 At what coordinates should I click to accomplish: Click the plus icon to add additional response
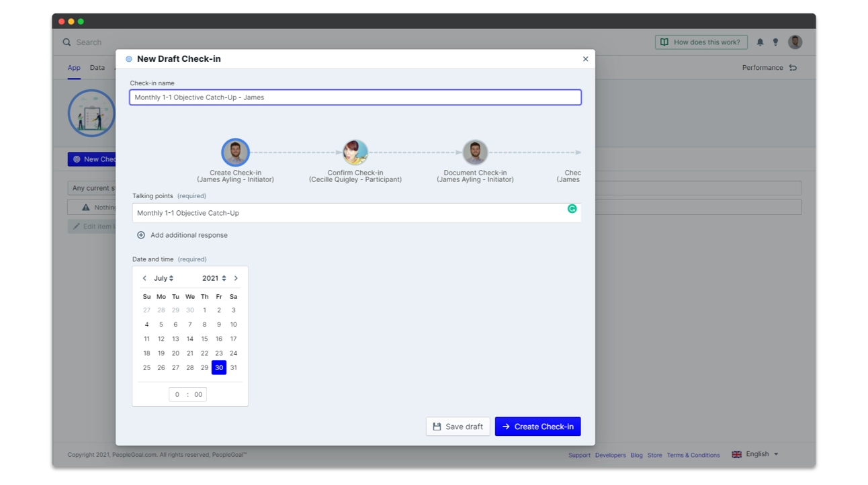point(141,235)
